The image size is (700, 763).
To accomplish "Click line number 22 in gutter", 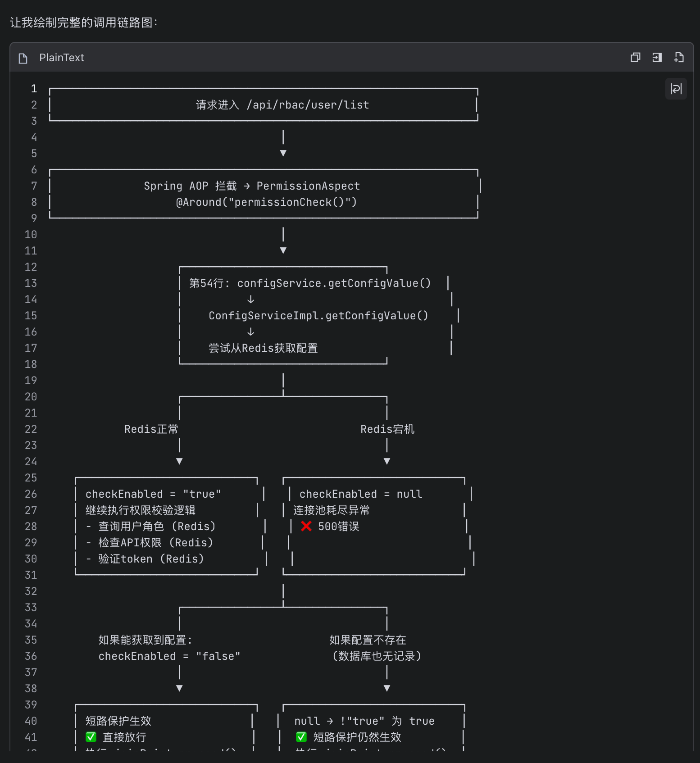I will [x=31, y=429].
